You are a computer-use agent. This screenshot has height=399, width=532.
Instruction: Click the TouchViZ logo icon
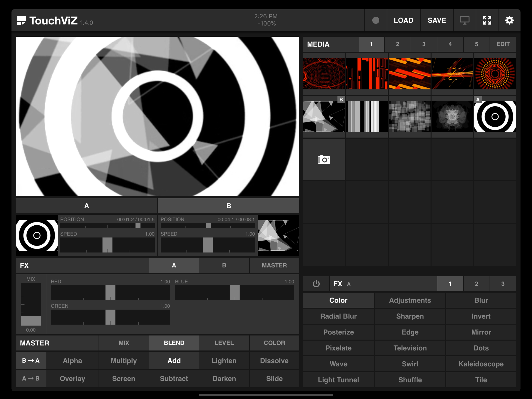coord(21,20)
